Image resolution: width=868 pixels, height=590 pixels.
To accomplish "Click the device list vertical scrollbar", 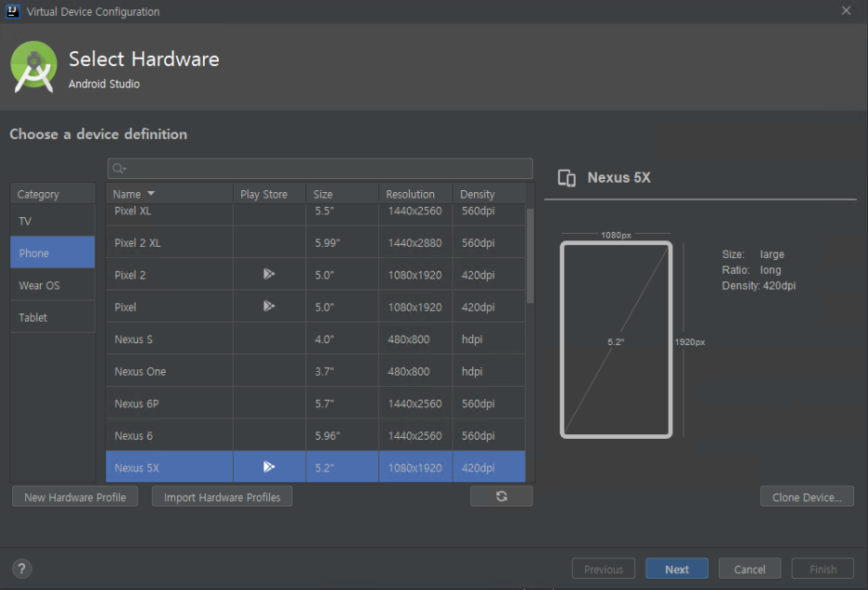I will [x=530, y=256].
